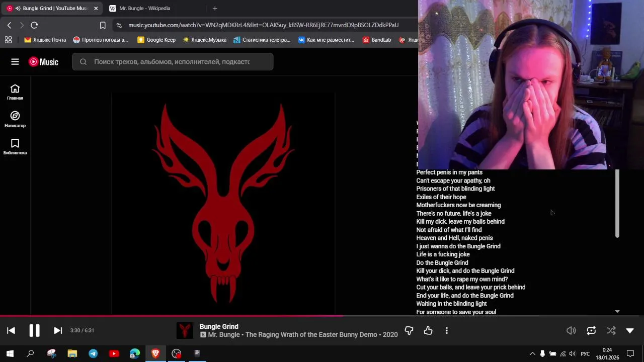Image resolution: width=644 pixels, height=362 pixels.
Task: Click the lyrics scrollbar down arrow
Action: pyautogui.click(x=617, y=312)
